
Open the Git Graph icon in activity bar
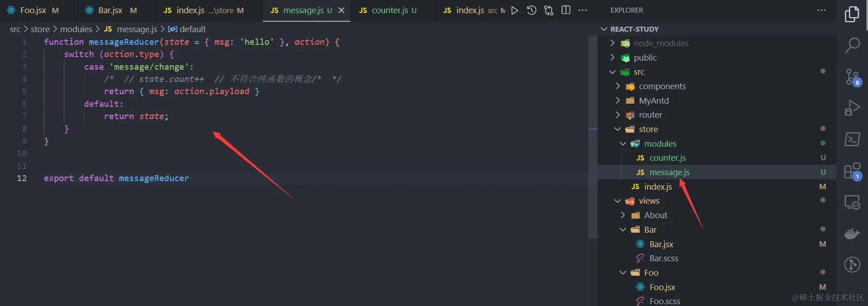pos(852,264)
